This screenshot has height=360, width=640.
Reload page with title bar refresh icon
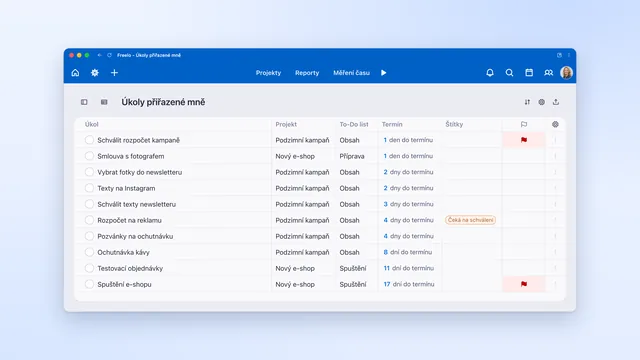tap(109, 55)
